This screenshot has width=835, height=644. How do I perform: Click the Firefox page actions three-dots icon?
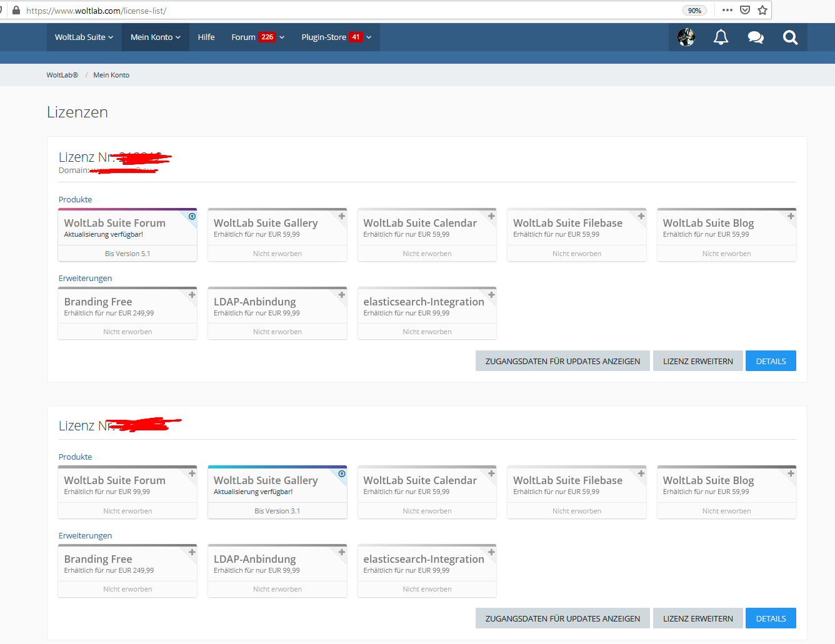(727, 10)
